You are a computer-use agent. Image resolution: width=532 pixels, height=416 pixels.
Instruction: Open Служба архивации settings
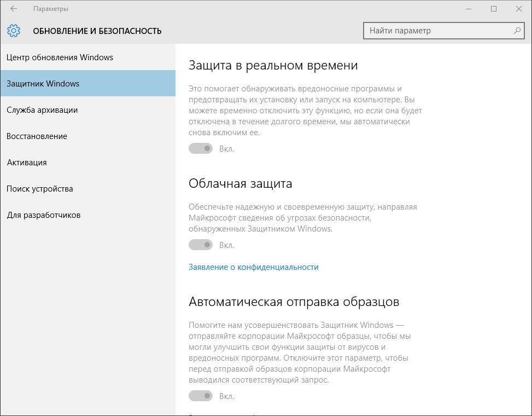(42, 109)
